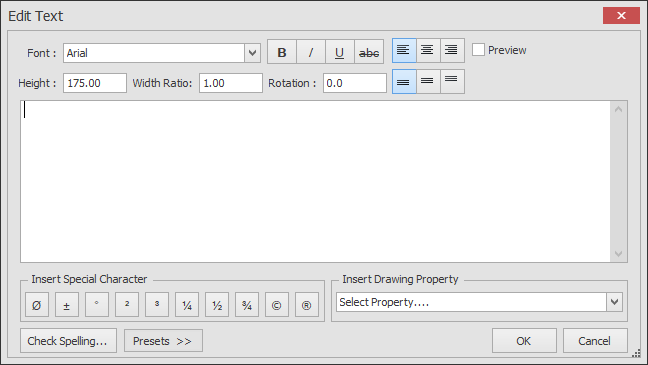Insert the diameter Ø symbol

coord(37,305)
